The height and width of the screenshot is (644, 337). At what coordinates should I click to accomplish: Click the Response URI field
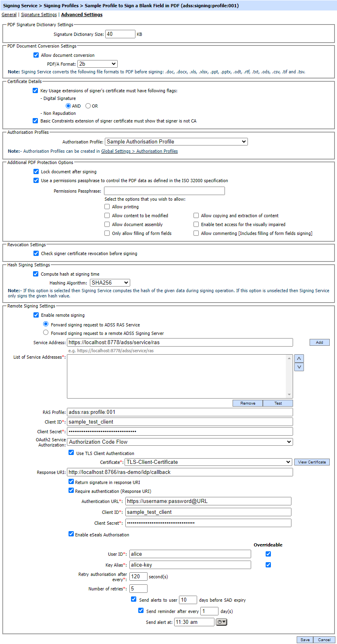[x=180, y=472]
